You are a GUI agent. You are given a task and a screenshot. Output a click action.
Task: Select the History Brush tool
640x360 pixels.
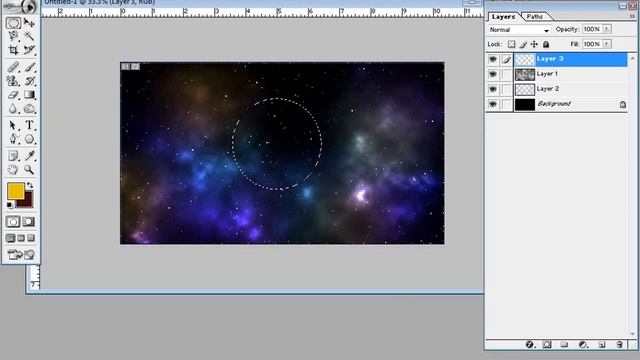(x=29, y=81)
